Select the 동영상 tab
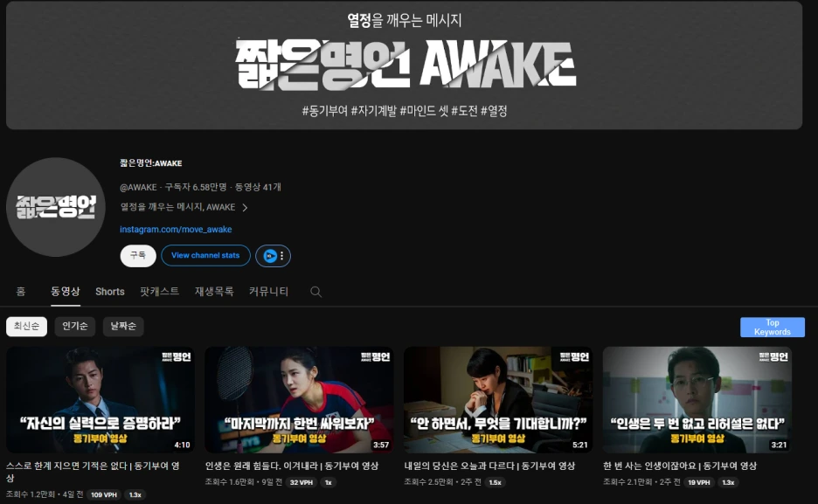Image resolution: width=818 pixels, height=504 pixels. 66,292
